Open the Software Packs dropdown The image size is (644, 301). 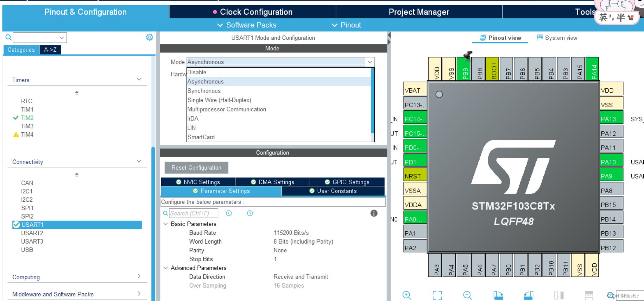click(x=247, y=25)
